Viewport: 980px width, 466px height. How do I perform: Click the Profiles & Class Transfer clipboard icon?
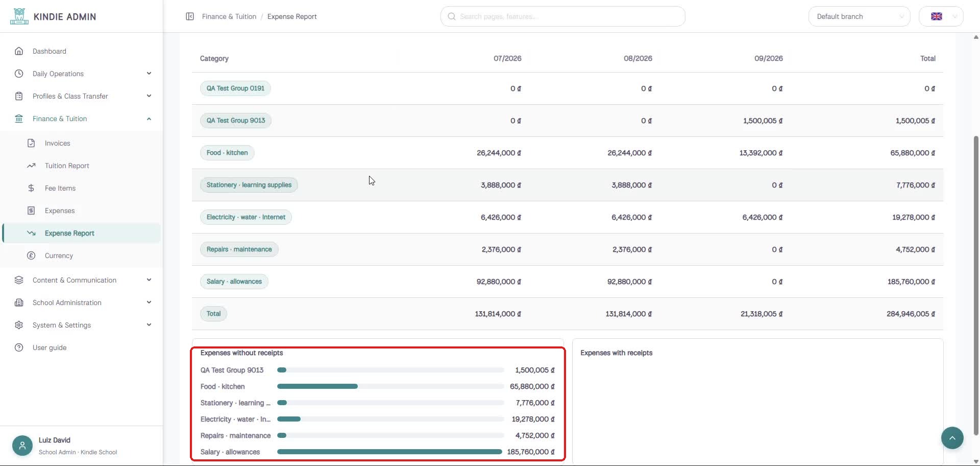(x=19, y=96)
